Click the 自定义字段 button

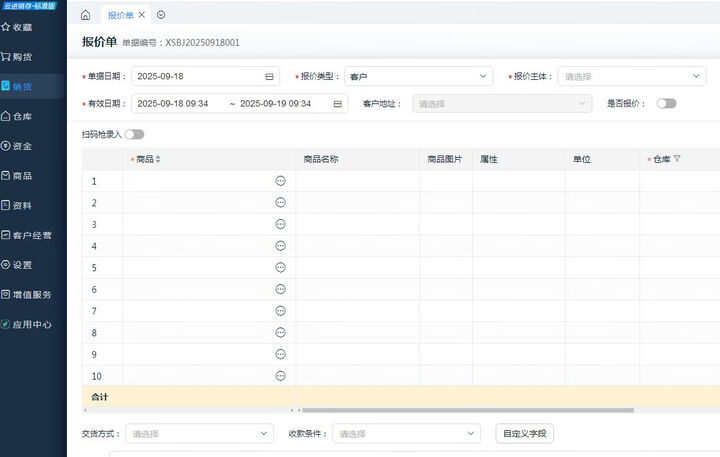coord(525,434)
